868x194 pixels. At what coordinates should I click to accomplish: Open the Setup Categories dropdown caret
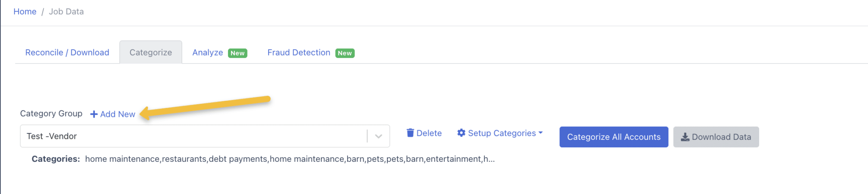540,133
